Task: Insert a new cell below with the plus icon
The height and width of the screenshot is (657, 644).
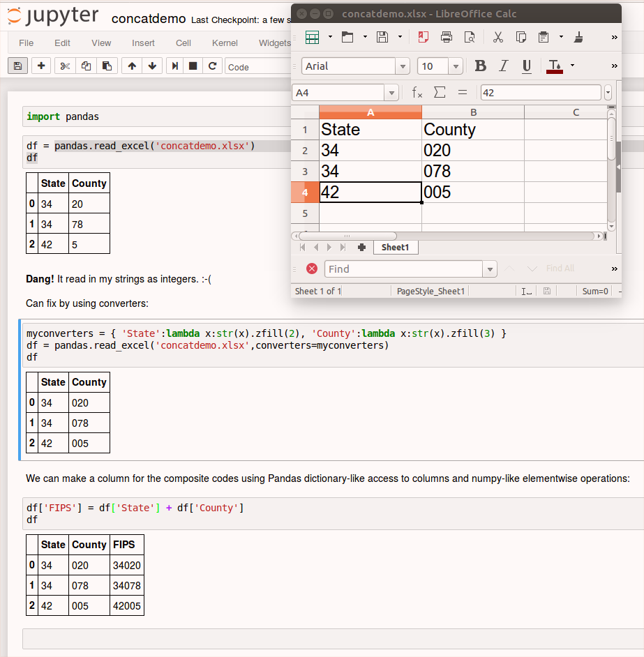Action: tap(41, 66)
